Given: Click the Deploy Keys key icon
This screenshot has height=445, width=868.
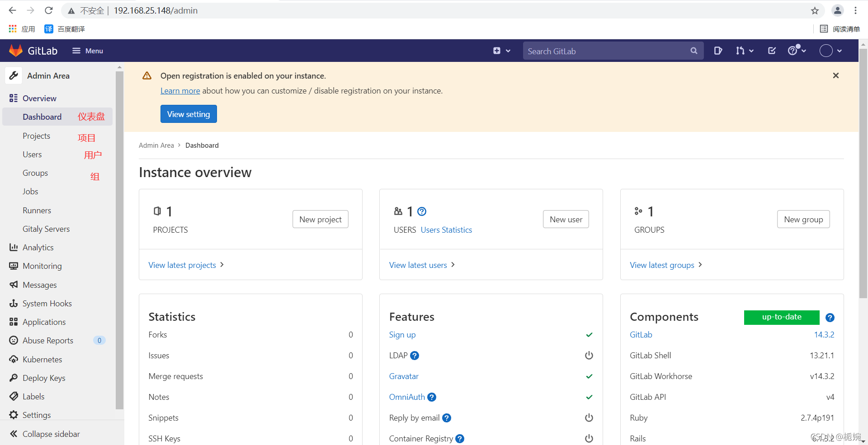Looking at the screenshot, I should pos(14,378).
